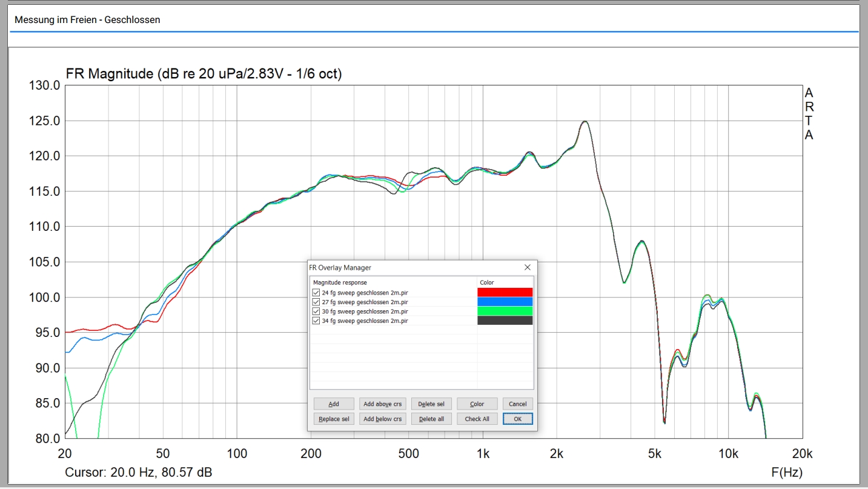This screenshot has height=489, width=868.
Task: Confirm the overlay dialog with OK
Action: (518, 419)
